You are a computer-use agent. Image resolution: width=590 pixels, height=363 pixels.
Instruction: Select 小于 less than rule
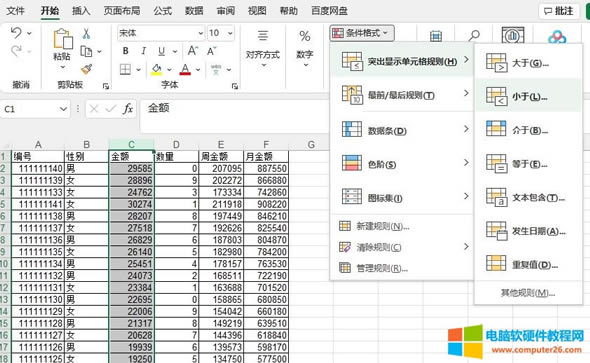tap(528, 96)
